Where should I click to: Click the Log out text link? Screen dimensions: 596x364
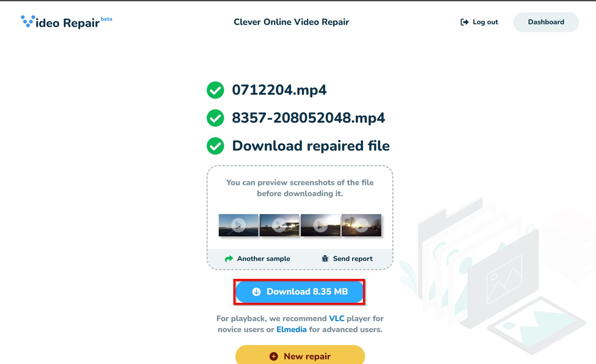(485, 22)
